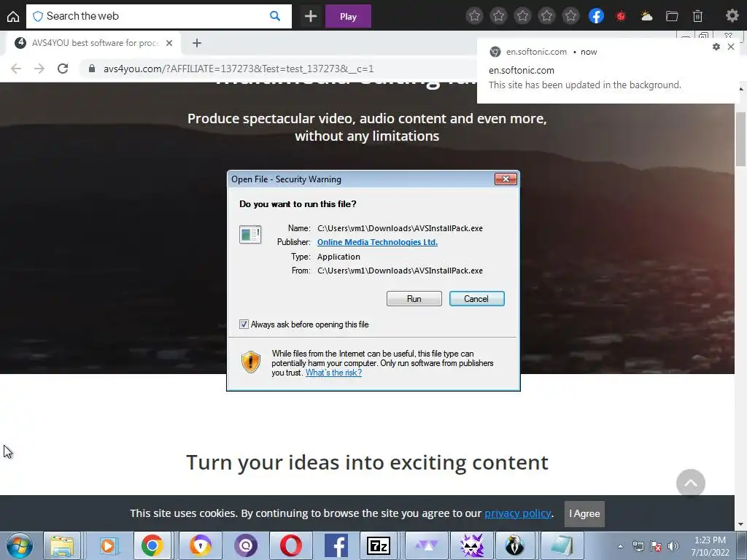Open a new browser tab

click(197, 43)
